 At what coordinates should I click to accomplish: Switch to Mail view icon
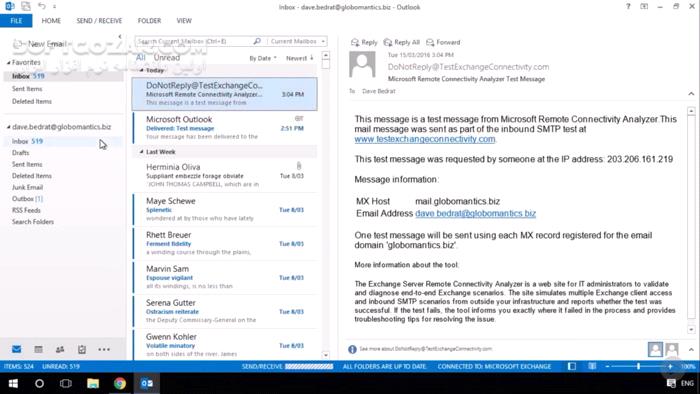click(x=17, y=349)
